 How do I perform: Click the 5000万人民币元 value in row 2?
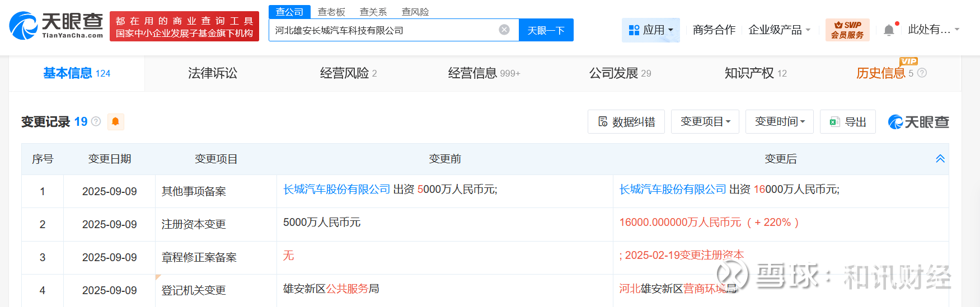(322, 223)
